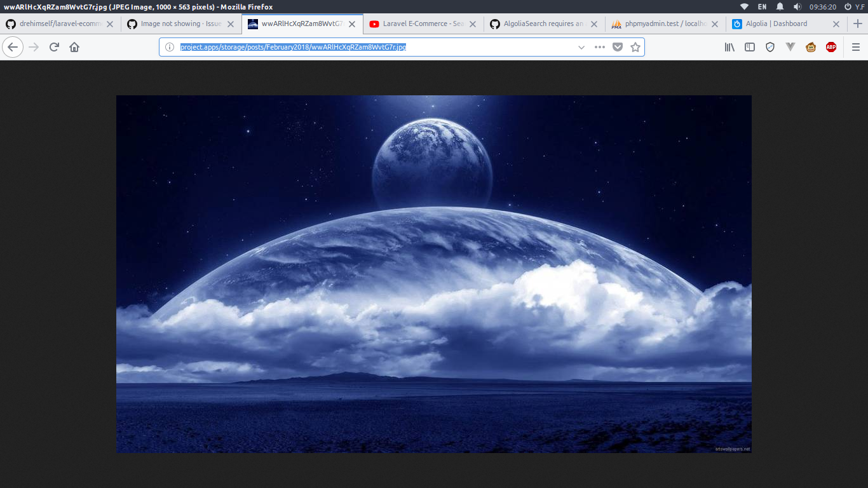The height and width of the screenshot is (488, 868).
Task: Open the Adblock Plus extension
Action: [x=831, y=46]
